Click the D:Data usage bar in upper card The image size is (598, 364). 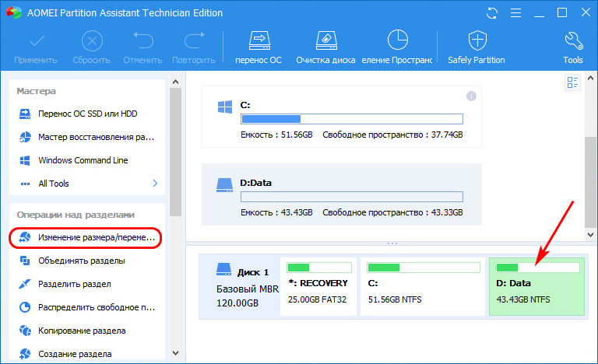(352, 197)
